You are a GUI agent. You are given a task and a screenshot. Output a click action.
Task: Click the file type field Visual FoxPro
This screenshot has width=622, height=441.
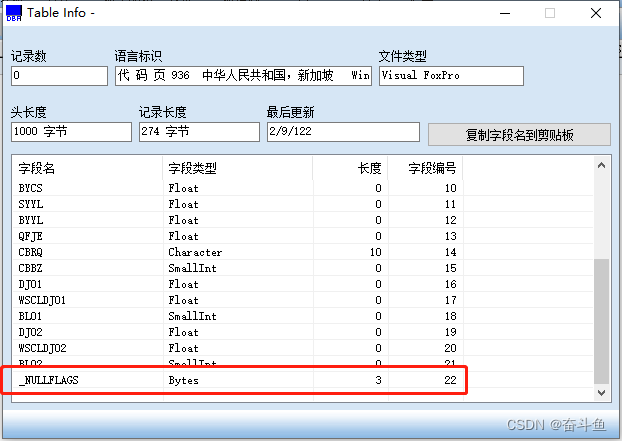[451, 76]
